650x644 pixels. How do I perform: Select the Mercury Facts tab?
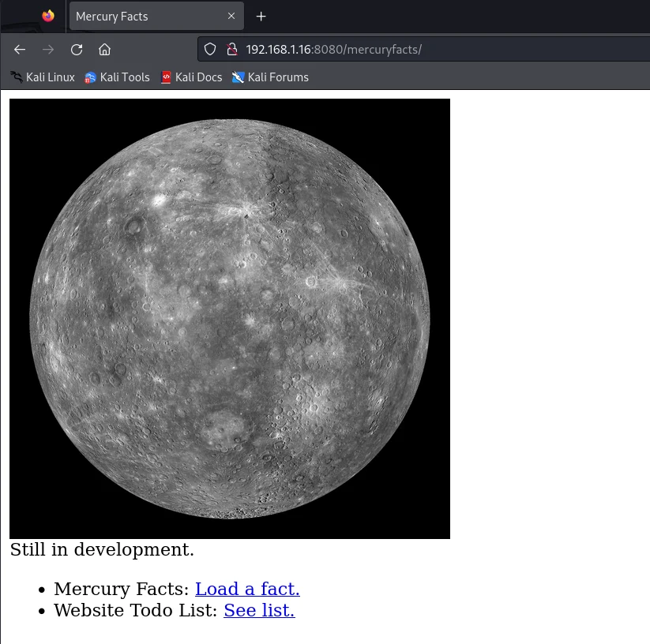[142, 16]
